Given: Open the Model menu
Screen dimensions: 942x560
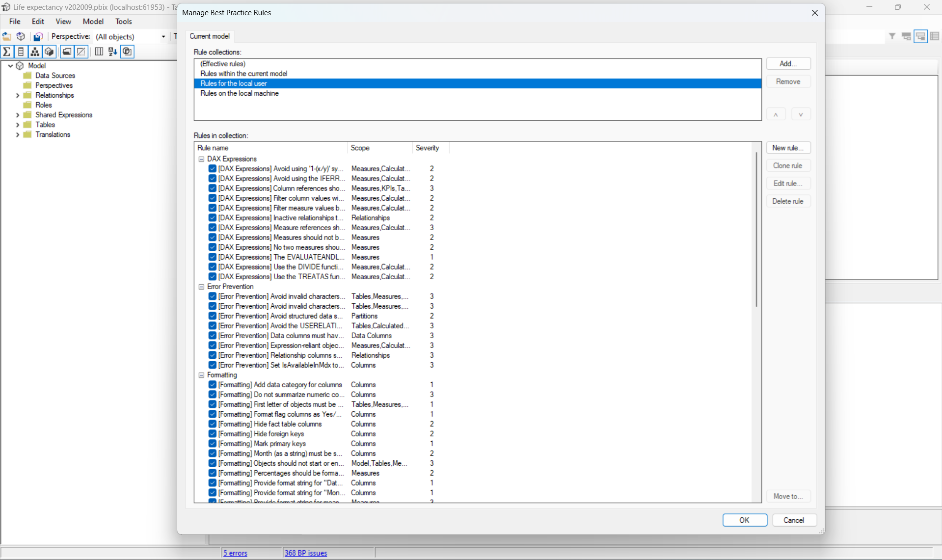Looking at the screenshot, I should tap(93, 22).
